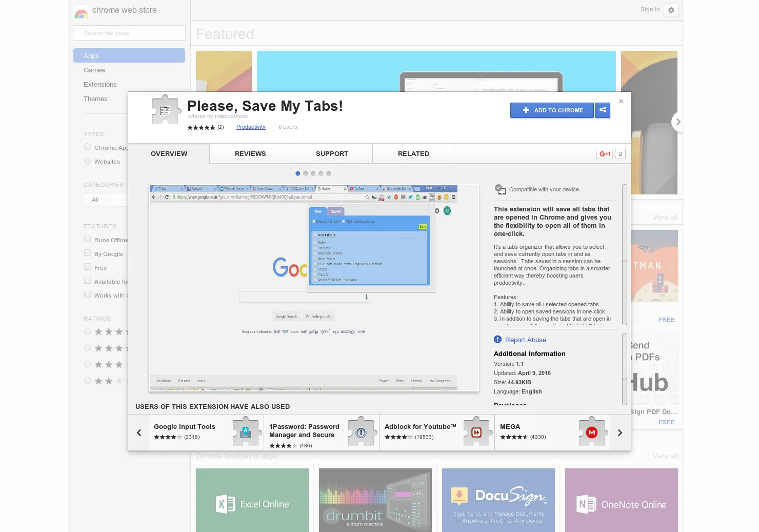Select Games in the sidebar

click(94, 70)
